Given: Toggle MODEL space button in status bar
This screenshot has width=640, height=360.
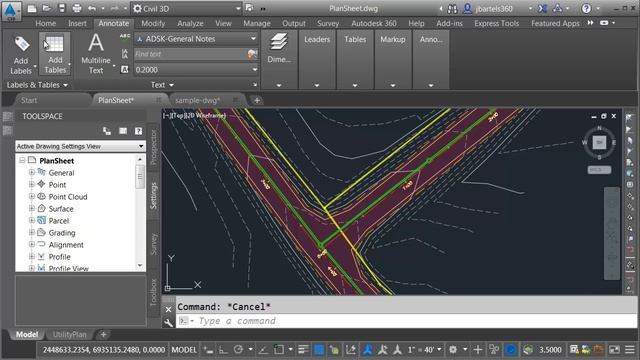Looking at the screenshot, I should (184, 350).
